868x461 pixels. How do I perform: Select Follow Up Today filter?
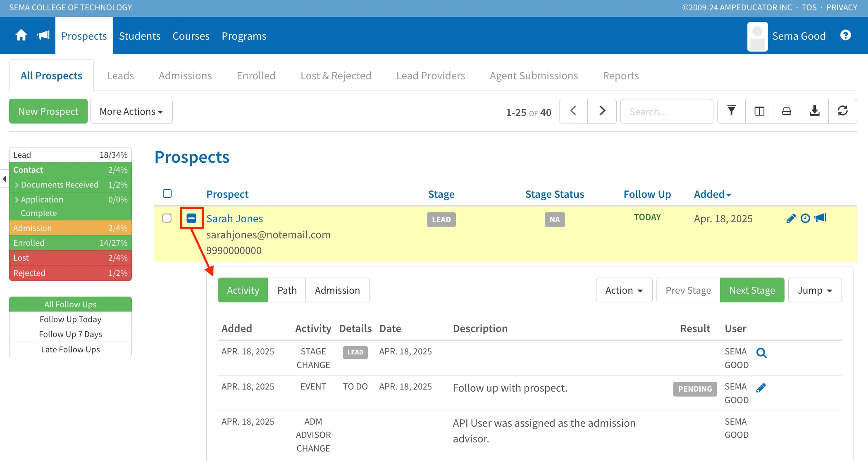coord(70,319)
